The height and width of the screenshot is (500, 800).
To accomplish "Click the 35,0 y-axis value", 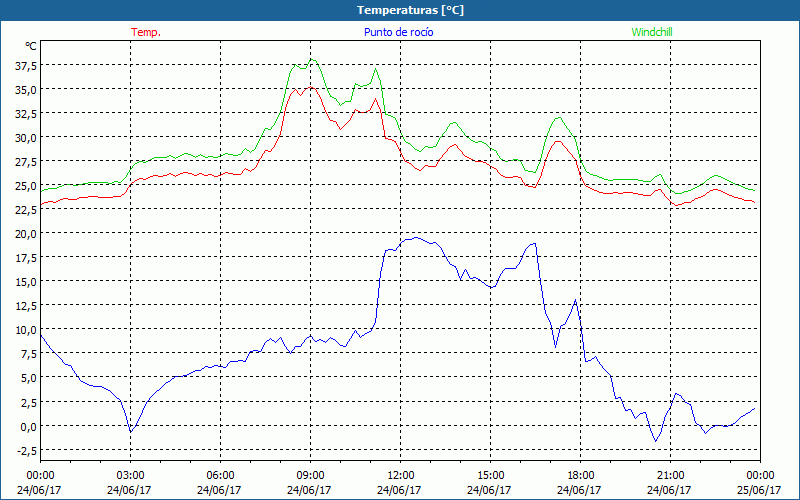I will [26, 89].
